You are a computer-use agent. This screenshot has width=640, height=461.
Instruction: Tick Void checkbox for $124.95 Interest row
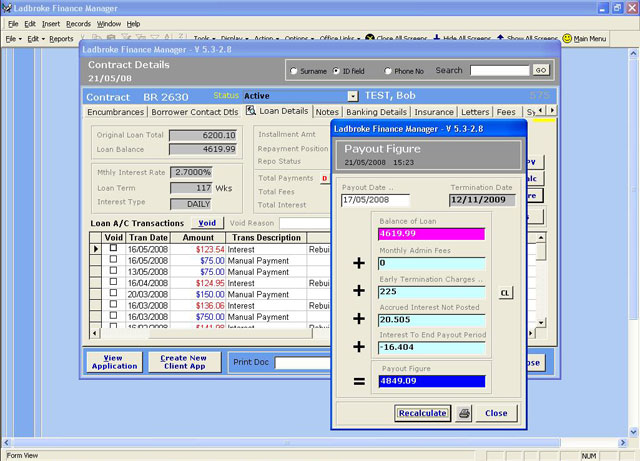coord(113,282)
